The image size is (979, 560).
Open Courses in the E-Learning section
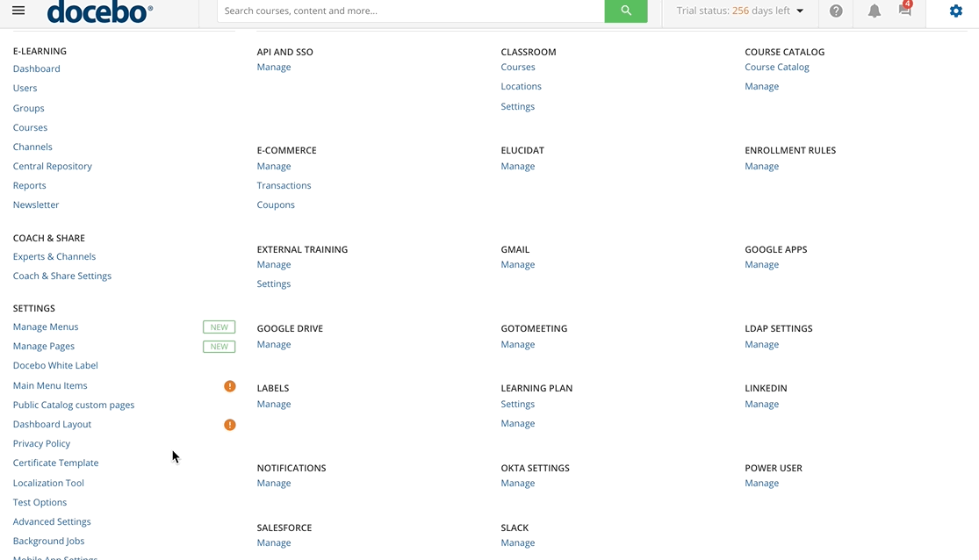(30, 127)
